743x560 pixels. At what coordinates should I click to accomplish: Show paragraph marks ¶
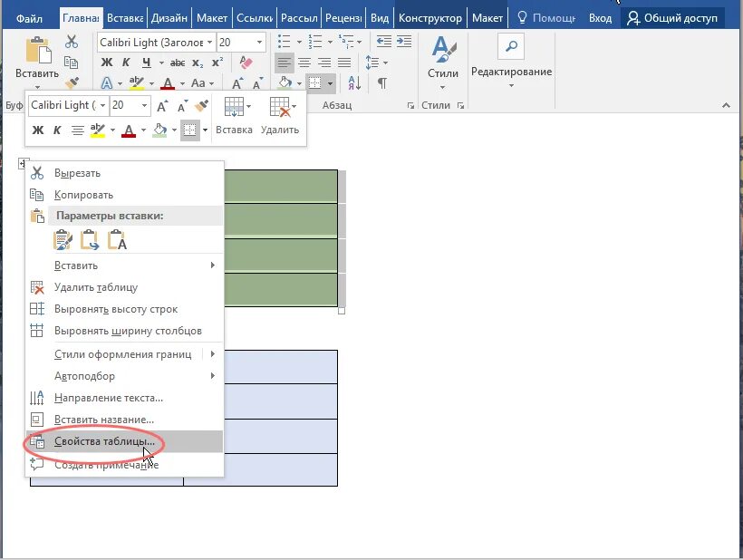382,82
